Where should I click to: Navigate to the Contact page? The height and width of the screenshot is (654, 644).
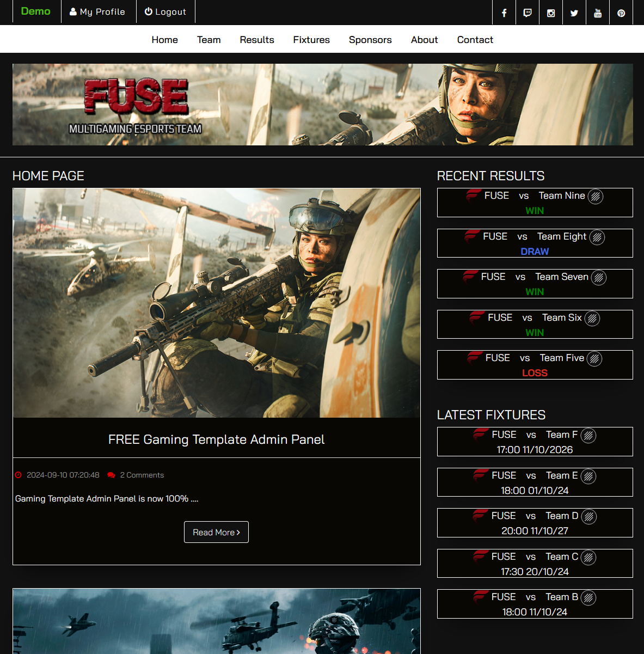475,40
